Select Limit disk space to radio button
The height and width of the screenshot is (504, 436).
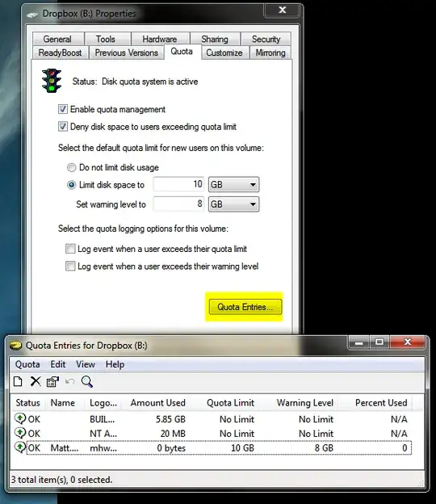click(71, 185)
